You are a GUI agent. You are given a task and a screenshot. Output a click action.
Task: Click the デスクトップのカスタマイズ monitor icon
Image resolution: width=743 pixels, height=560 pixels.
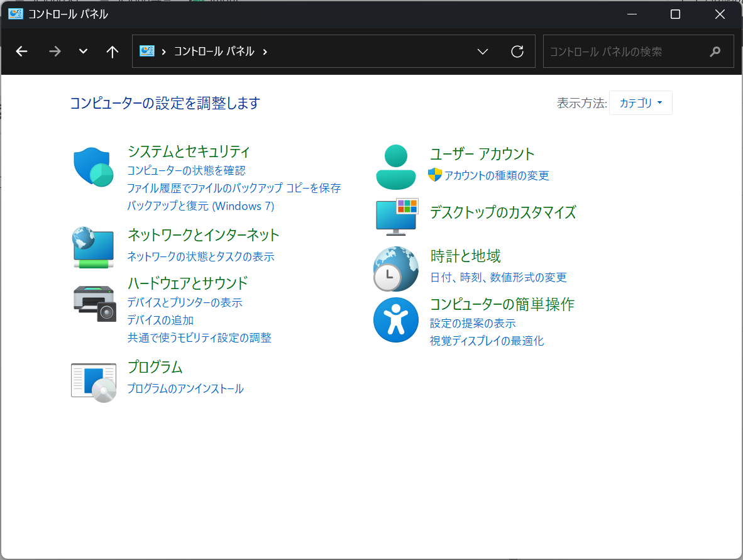395,216
